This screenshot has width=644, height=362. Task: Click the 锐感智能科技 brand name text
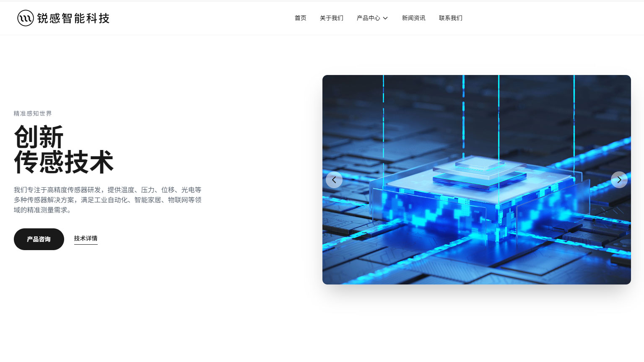pyautogui.click(x=73, y=18)
